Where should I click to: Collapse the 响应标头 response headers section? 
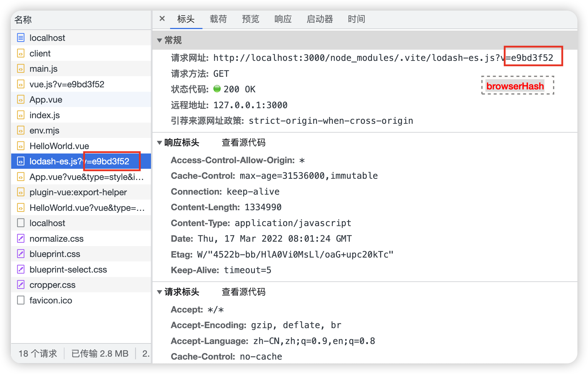pyautogui.click(x=160, y=143)
